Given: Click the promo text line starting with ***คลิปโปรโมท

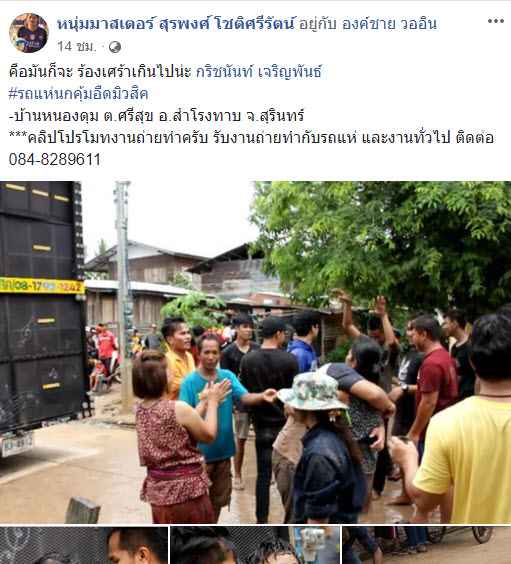Looking at the screenshot, I should (251, 138).
